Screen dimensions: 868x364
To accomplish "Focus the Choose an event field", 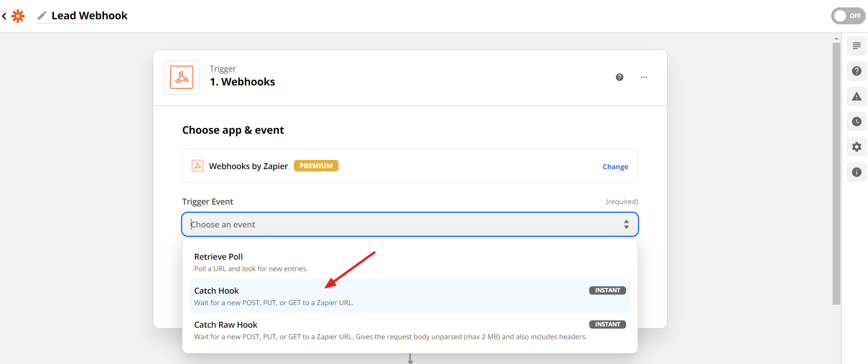I will (410, 224).
